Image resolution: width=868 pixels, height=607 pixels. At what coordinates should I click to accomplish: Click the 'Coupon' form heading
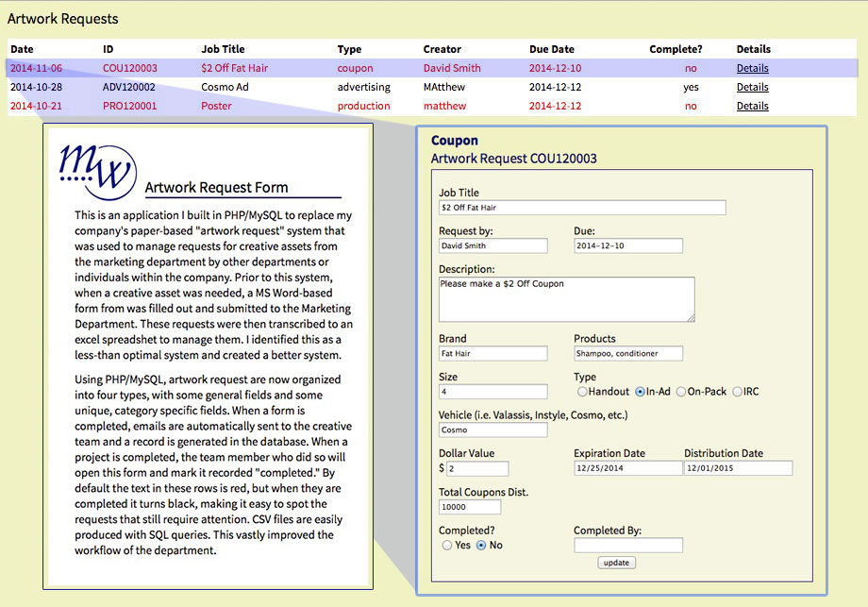(x=455, y=141)
